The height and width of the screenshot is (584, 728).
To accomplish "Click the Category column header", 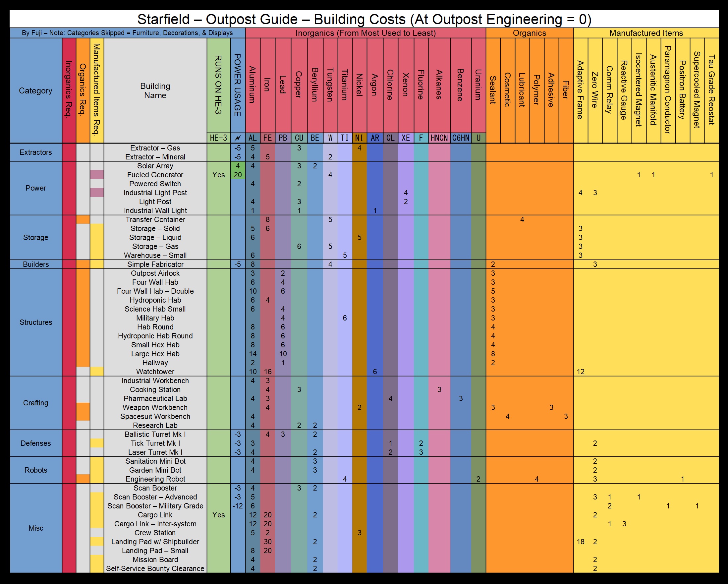I will click(36, 90).
